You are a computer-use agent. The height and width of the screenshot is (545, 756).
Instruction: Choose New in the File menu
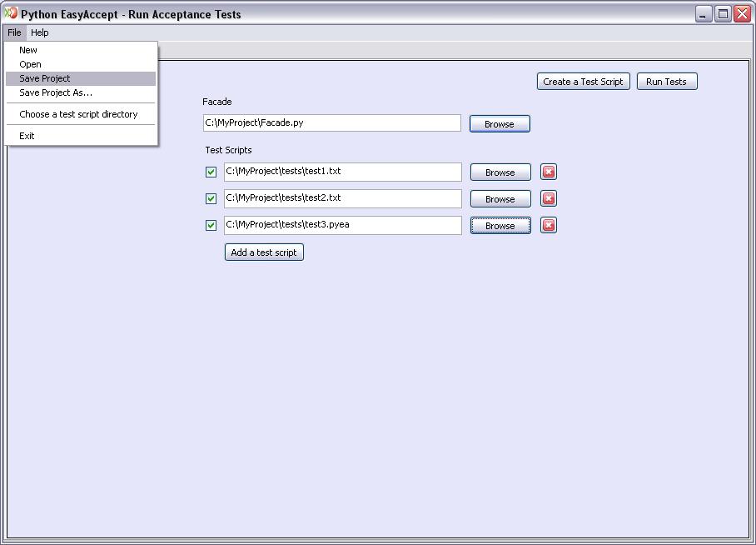28,50
